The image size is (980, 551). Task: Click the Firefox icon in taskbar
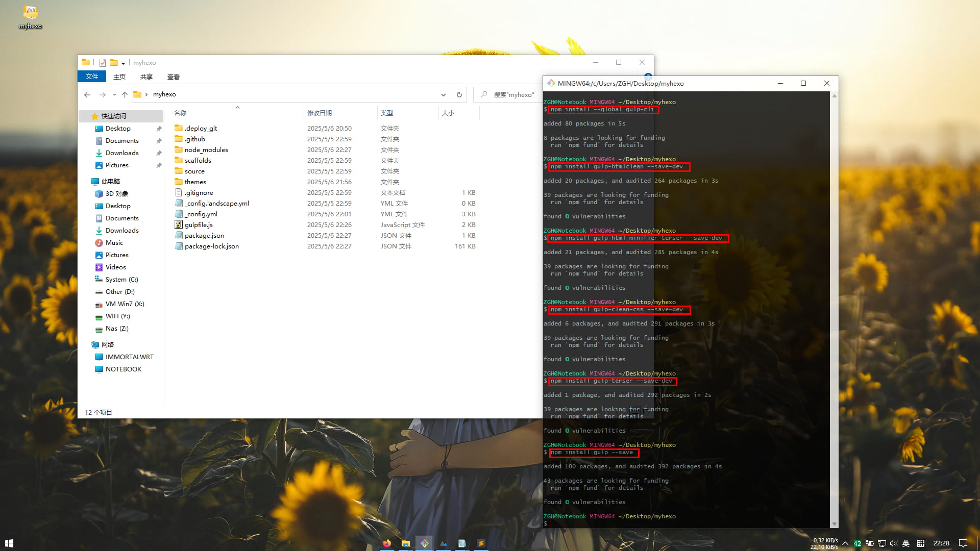[387, 543]
